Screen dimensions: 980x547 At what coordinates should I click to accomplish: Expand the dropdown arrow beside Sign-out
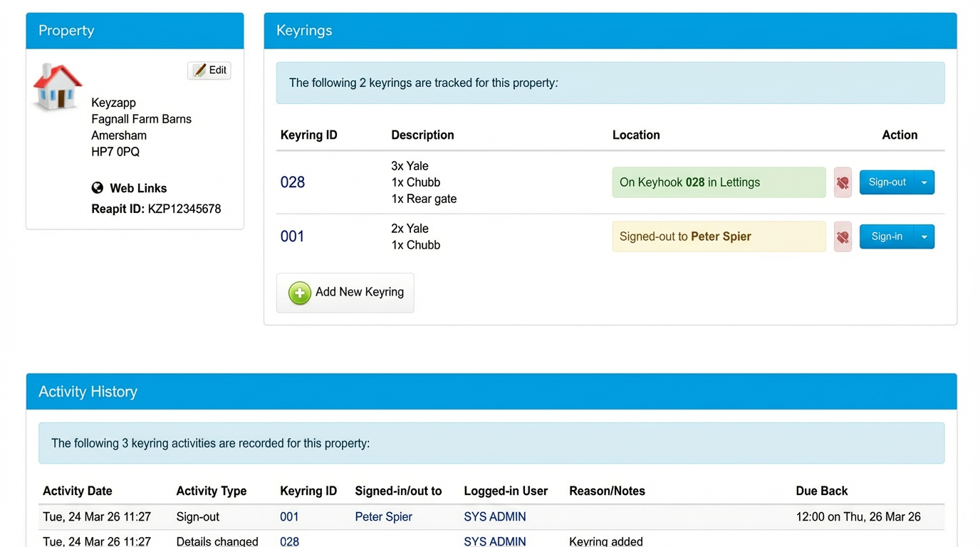924,183
